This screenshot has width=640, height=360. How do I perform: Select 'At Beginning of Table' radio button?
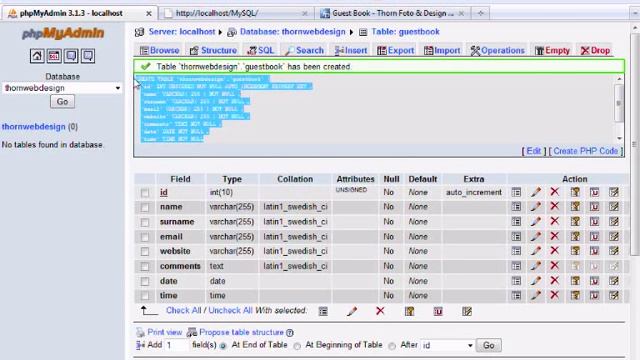click(x=297, y=346)
